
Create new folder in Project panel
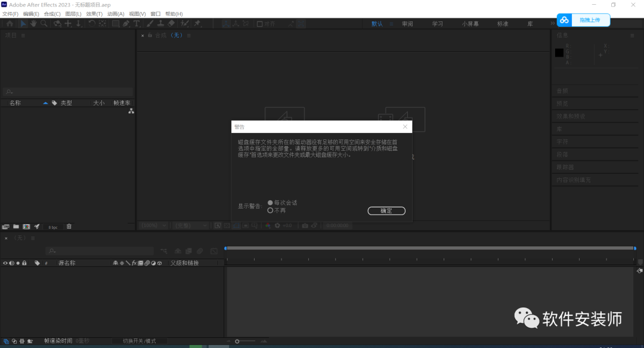16,226
